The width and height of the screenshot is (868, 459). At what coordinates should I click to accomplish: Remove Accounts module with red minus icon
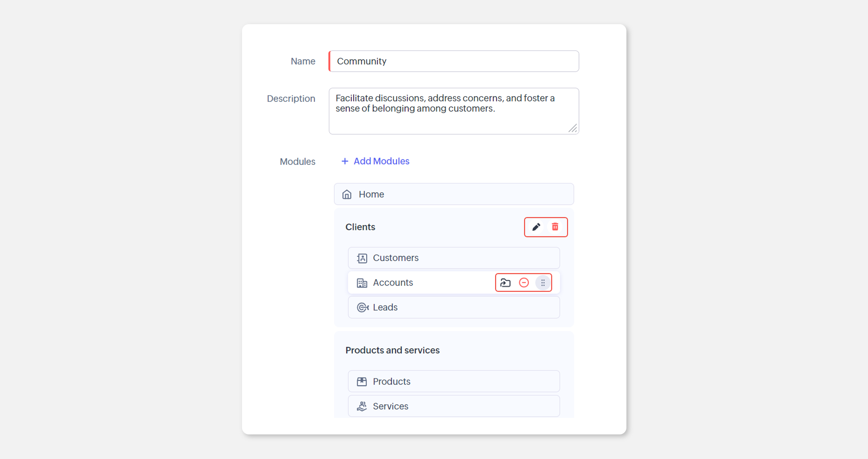pyautogui.click(x=524, y=283)
